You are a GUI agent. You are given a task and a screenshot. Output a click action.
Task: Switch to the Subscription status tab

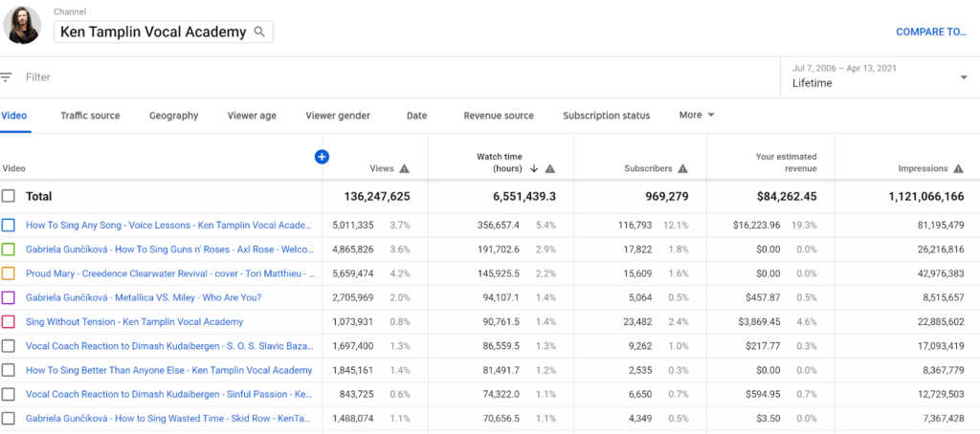[x=606, y=116]
